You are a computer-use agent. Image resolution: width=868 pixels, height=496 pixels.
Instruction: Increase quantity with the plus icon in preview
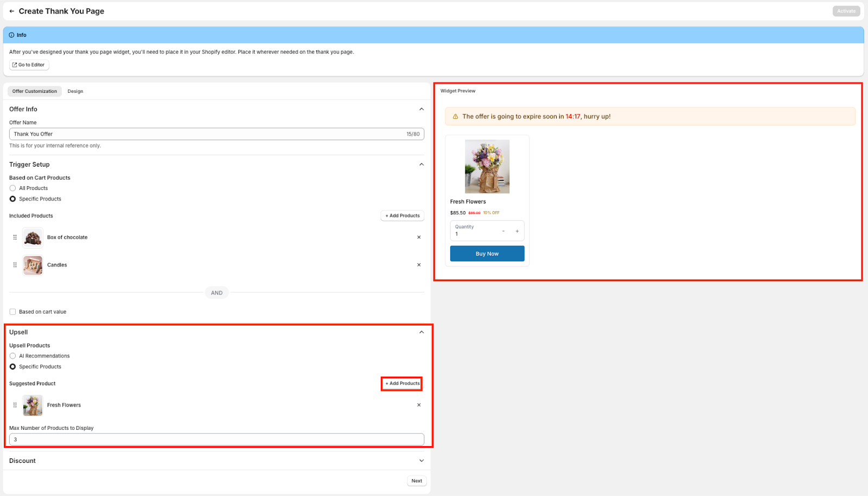click(x=517, y=231)
